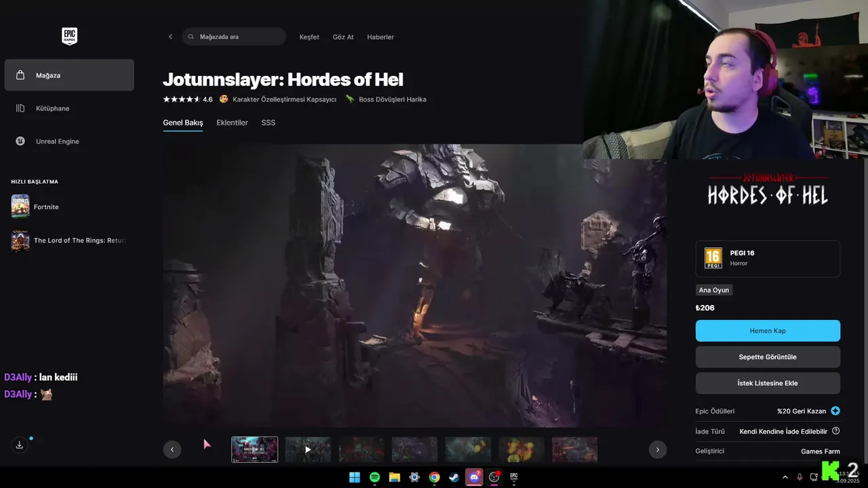Select the fourth media thumbnail
The height and width of the screenshot is (488, 868).
[x=415, y=449]
